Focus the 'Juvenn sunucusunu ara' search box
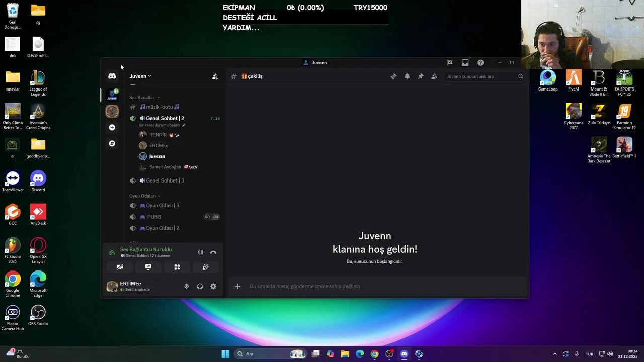Screen dimensions: 644x362 pyautogui.click(x=484, y=76)
